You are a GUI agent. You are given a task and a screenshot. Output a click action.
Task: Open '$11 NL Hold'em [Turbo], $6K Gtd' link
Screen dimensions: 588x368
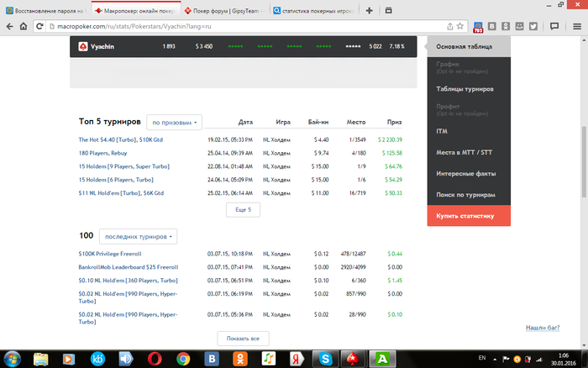point(121,192)
